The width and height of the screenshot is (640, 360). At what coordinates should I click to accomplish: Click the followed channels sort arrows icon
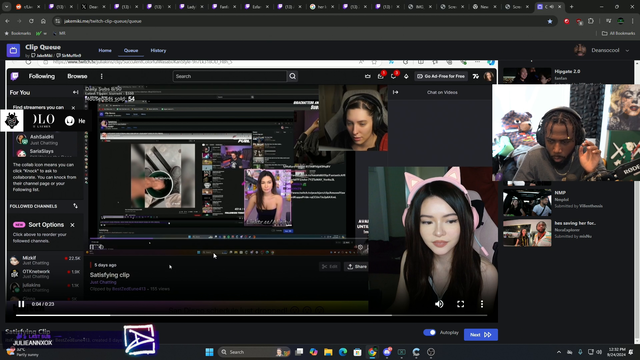click(x=76, y=206)
